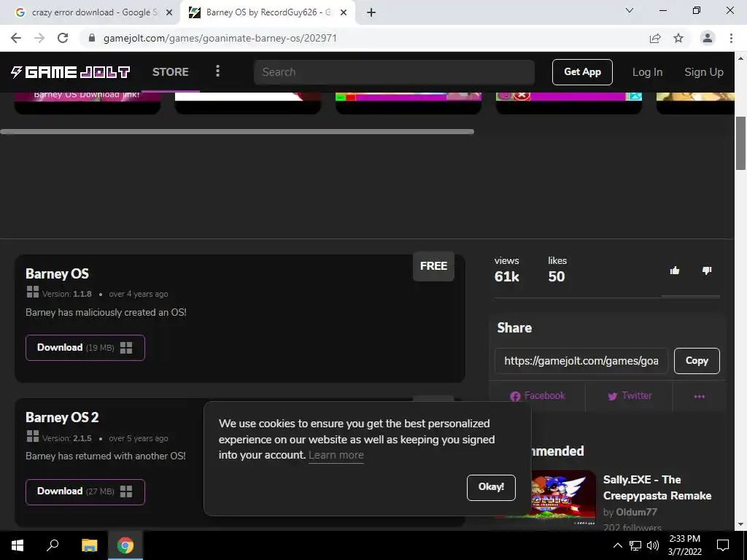Open File Explorer from taskbar
The width and height of the screenshot is (747, 560).
pyautogui.click(x=89, y=545)
